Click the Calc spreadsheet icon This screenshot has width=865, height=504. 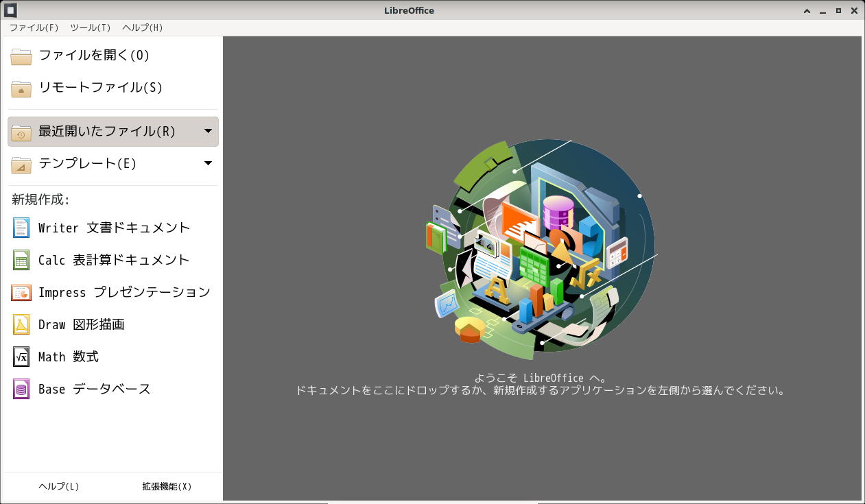(x=21, y=260)
